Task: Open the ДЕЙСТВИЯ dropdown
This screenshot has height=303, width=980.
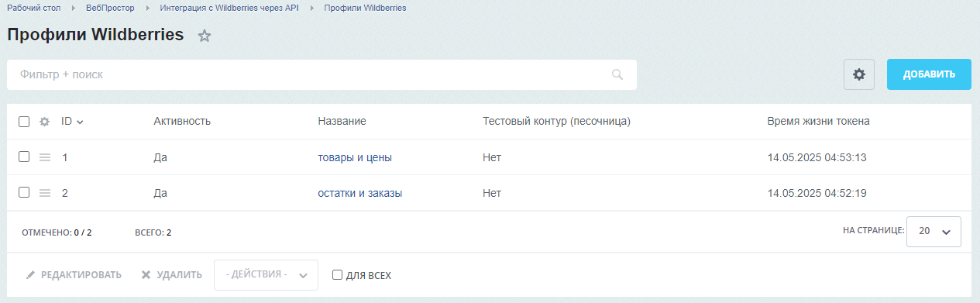Action: point(266,275)
